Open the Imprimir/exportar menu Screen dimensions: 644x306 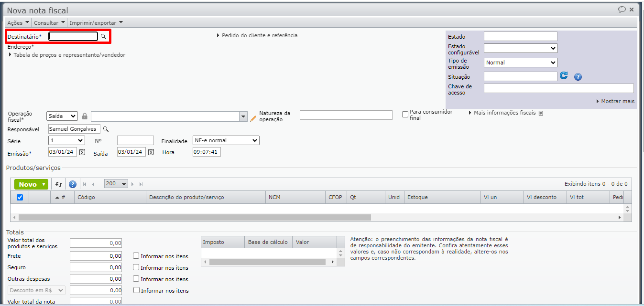96,22
